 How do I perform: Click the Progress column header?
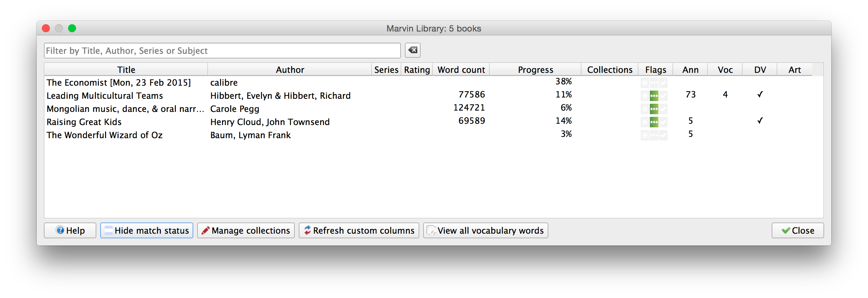(535, 70)
